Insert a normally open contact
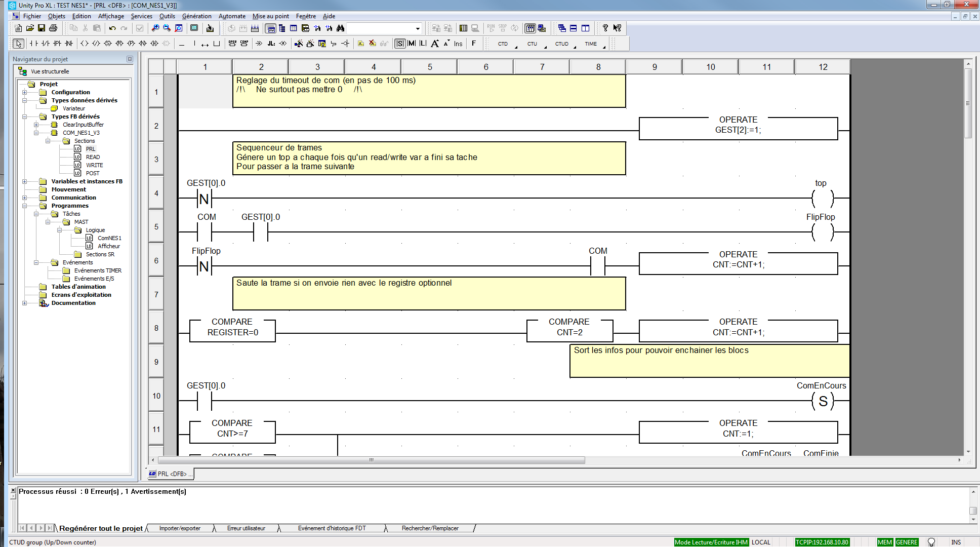This screenshot has width=980, height=547. (33, 44)
